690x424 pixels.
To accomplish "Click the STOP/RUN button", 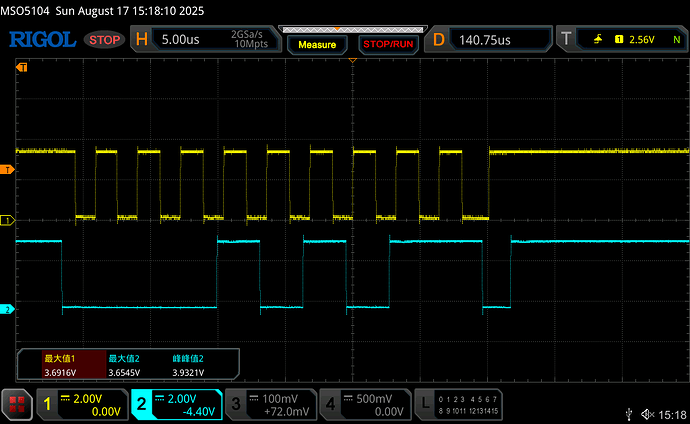I will point(387,45).
